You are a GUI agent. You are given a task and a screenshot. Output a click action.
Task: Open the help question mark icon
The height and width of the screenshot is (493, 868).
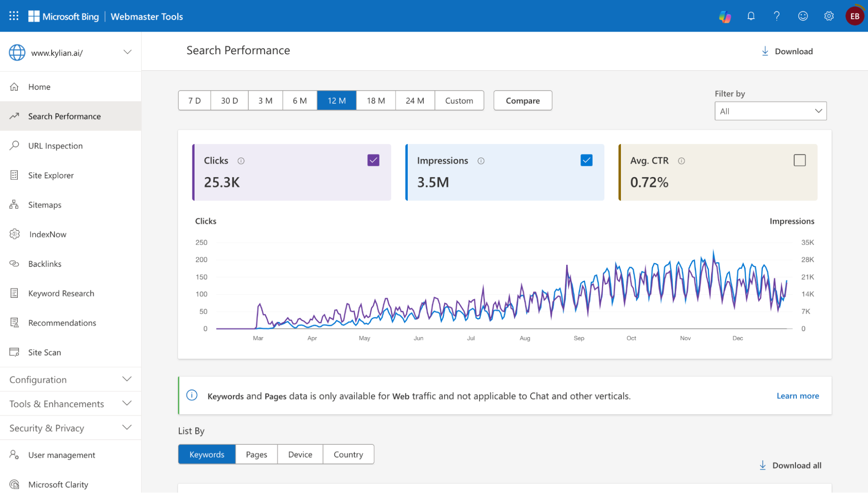tap(777, 16)
